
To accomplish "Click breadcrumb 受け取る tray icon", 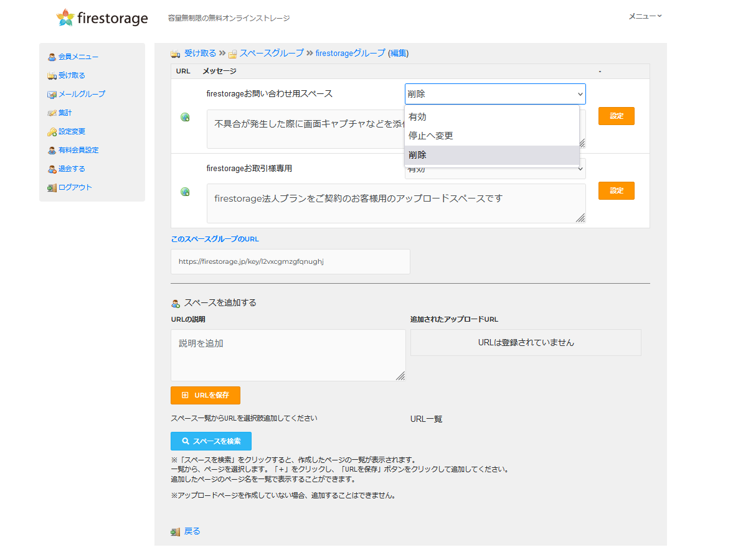I will (x=175, y=54).
